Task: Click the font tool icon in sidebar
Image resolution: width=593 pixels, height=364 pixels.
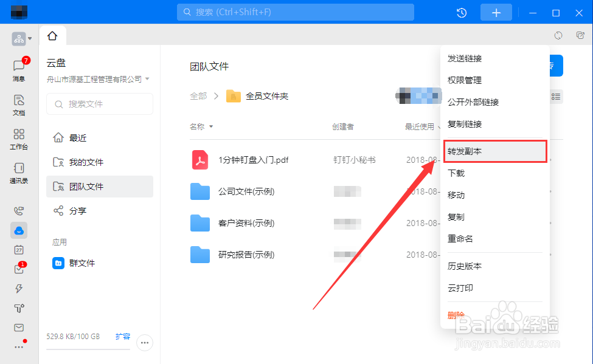Action: tap(19, 308)
